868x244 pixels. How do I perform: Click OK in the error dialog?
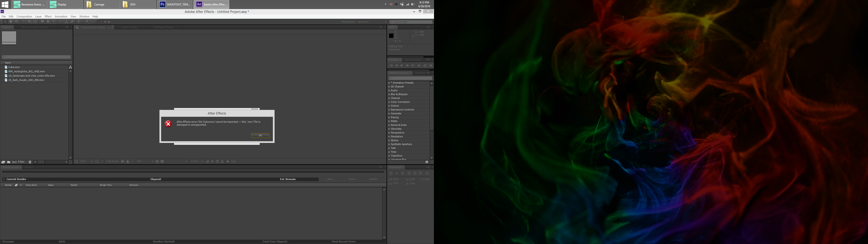pos(260,136)
